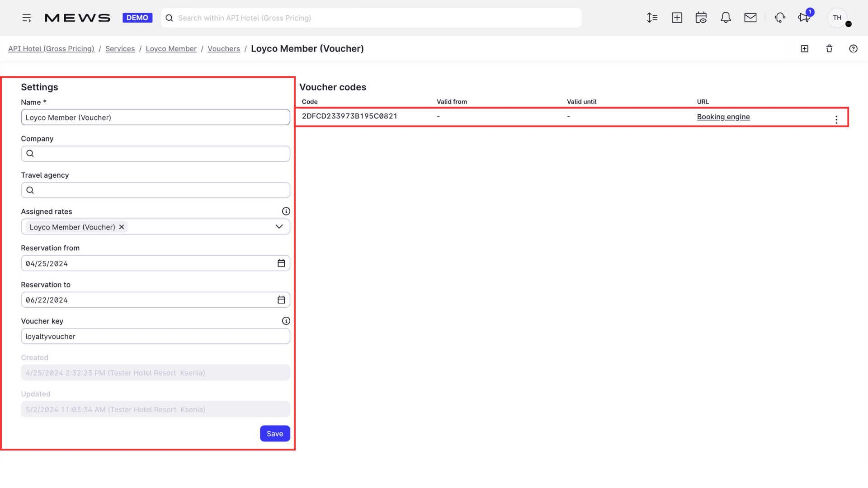Click the Settings heading
868x488 pixels.
(x=39, y=87)
